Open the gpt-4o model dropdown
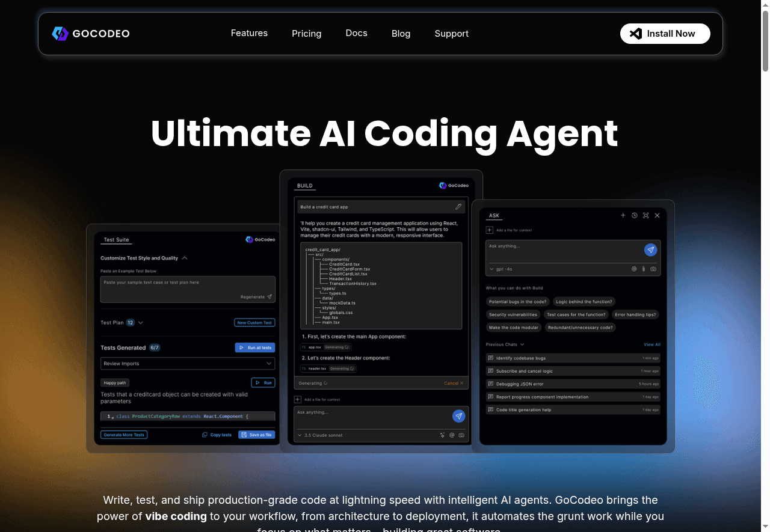Viewport: 770px width, 532px height. coord(500,269)
